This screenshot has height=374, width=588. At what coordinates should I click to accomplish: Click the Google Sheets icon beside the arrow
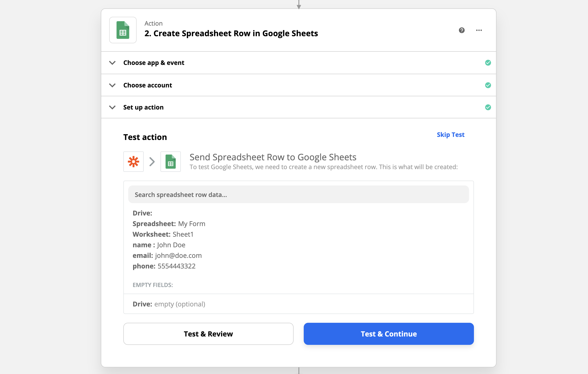click(x=171, y=162)
